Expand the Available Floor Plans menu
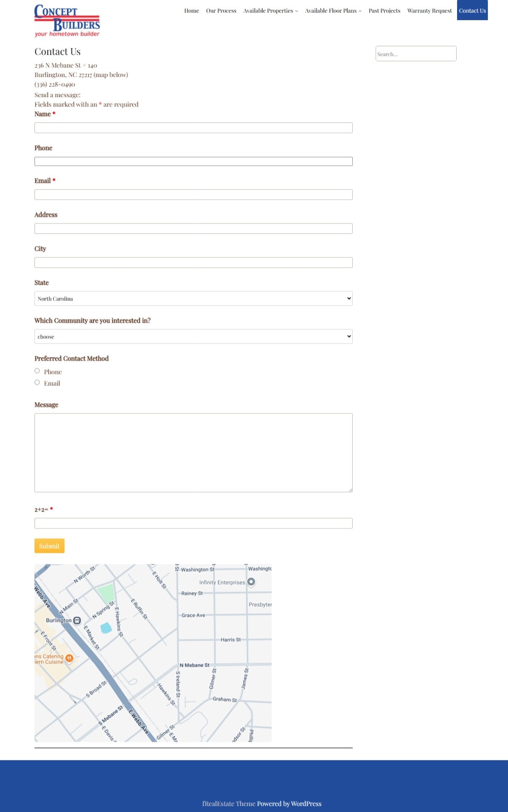 click(x=333, y=11)
